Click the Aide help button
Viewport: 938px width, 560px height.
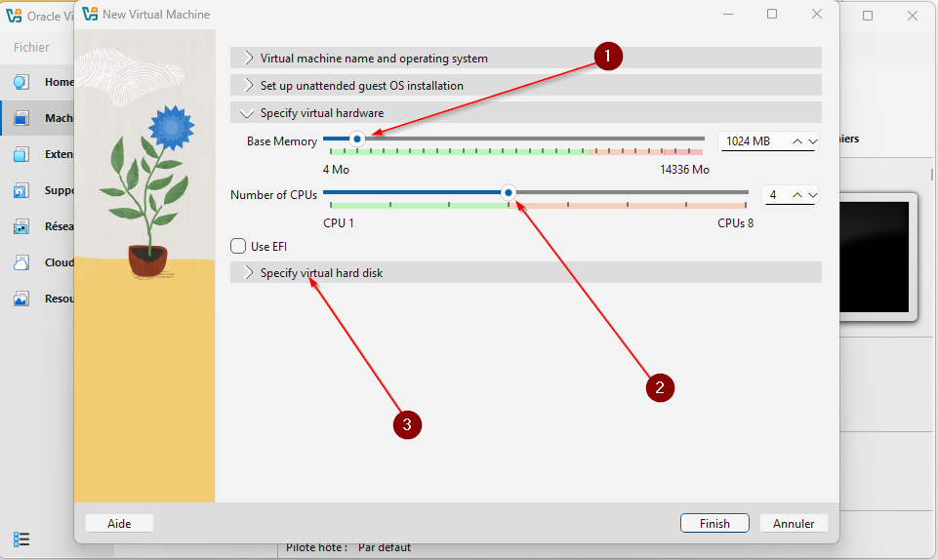[x=119, y=523]
